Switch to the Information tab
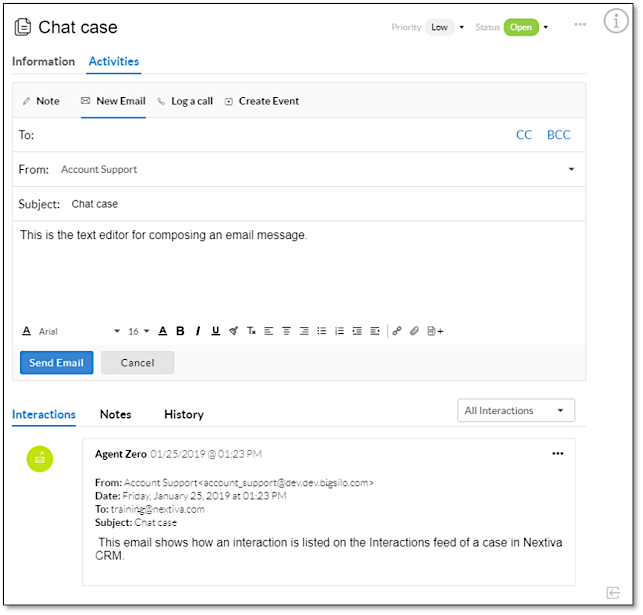 click(x=43, y=61)
